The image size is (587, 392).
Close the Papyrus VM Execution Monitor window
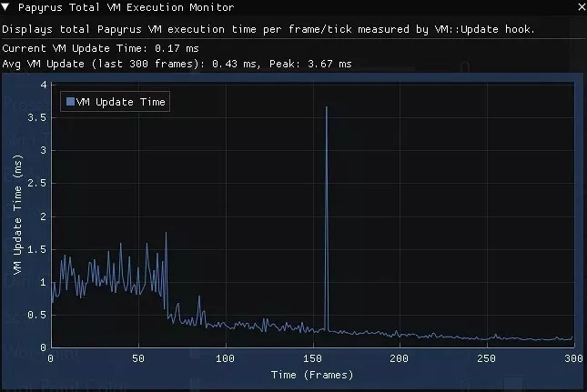coord(582,6)
